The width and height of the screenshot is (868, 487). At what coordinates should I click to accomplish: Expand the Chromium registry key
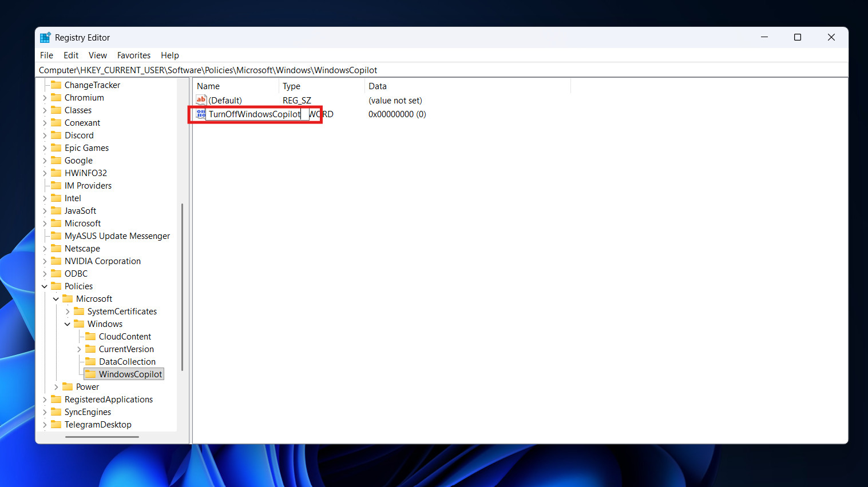tap(45, 97)
